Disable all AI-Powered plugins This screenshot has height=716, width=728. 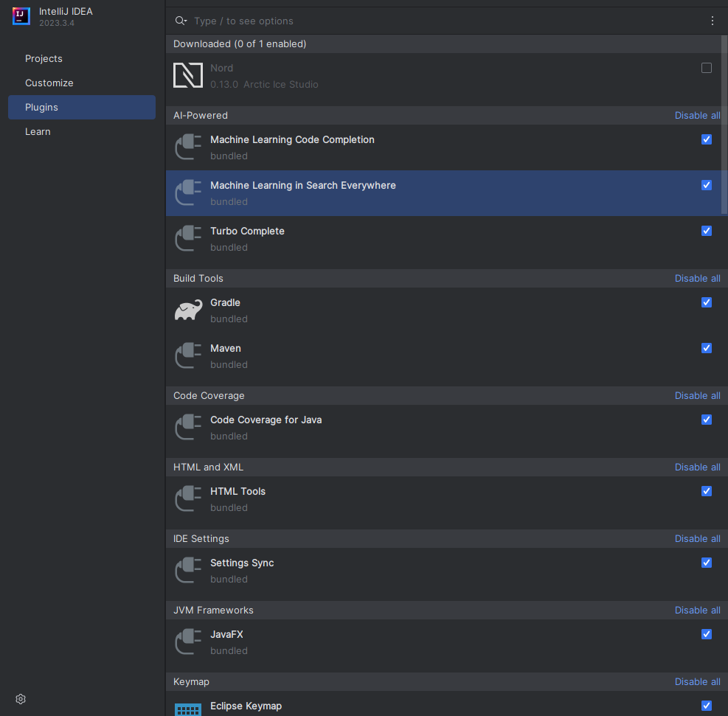click(x=697, y=115)
